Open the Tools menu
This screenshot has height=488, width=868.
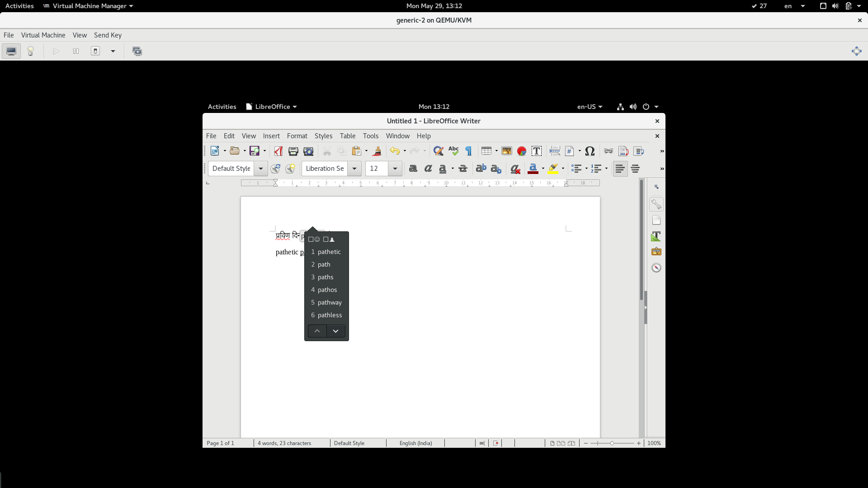[371, 136]
